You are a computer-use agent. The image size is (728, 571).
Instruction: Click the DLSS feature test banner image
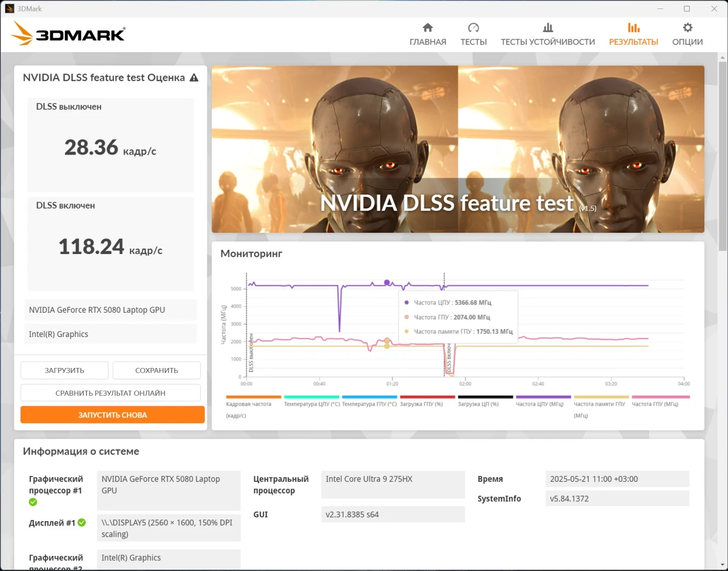pyautogui.click(x=458, y=149)
